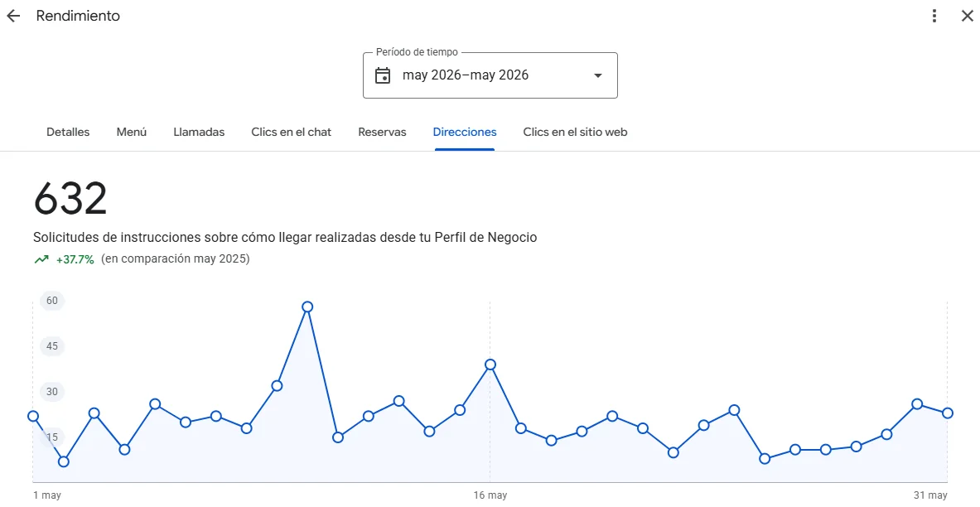The image size is (980, 507).
Task: Click the 1 may x-axis label
Action: click(47, 495)
